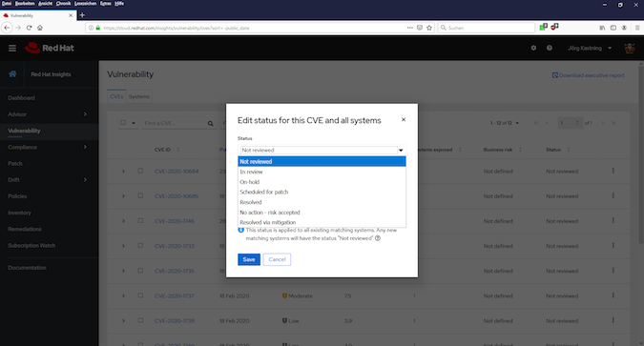The height and width of the screenshot is (346, 644).
Task: Open Firefox library icon
Action: pyautogui.click(x=602, y=28)
